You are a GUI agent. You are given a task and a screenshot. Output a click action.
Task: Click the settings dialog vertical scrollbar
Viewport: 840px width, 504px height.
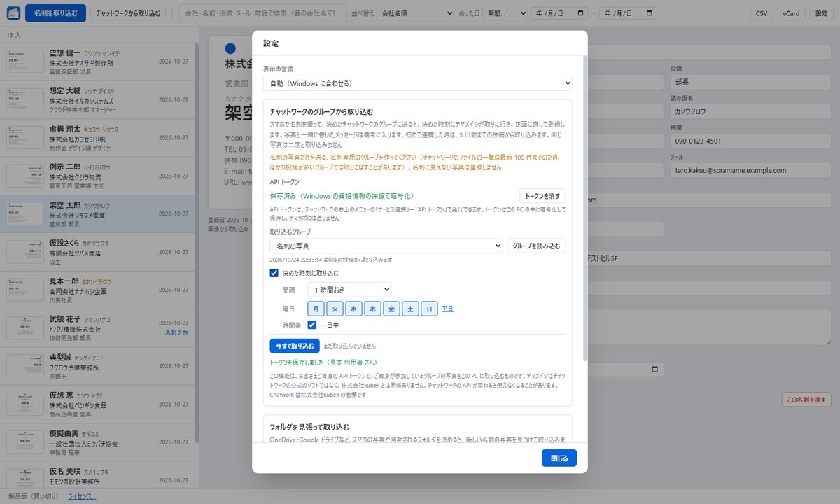click(585, 210)
